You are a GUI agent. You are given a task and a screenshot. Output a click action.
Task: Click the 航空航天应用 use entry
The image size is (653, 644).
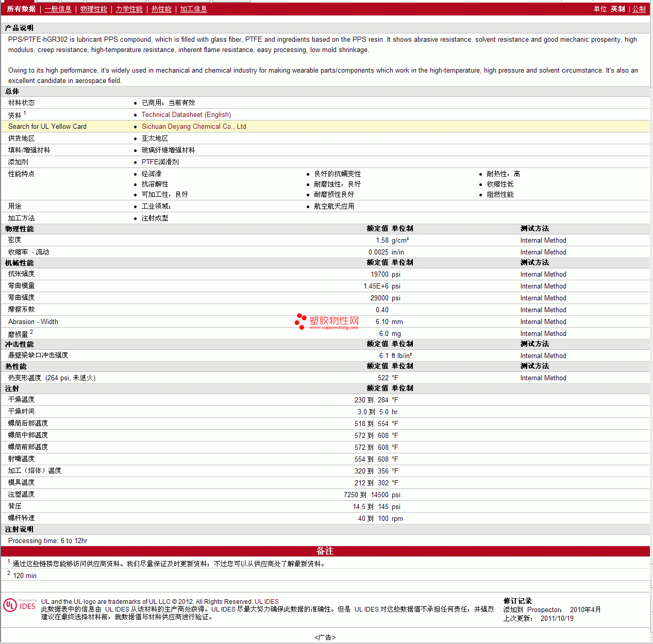(334, 207)
